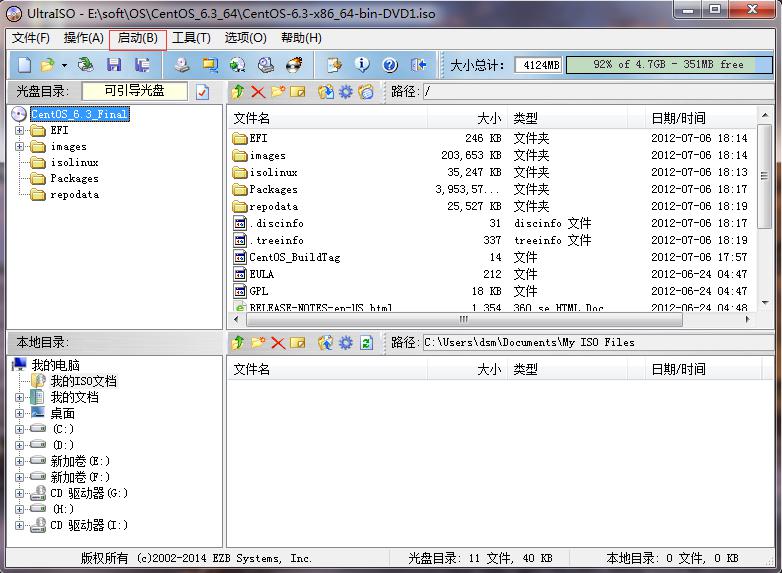
Task: Select the isolinux folder in disc tree
Action: click(x=74, y=163)
